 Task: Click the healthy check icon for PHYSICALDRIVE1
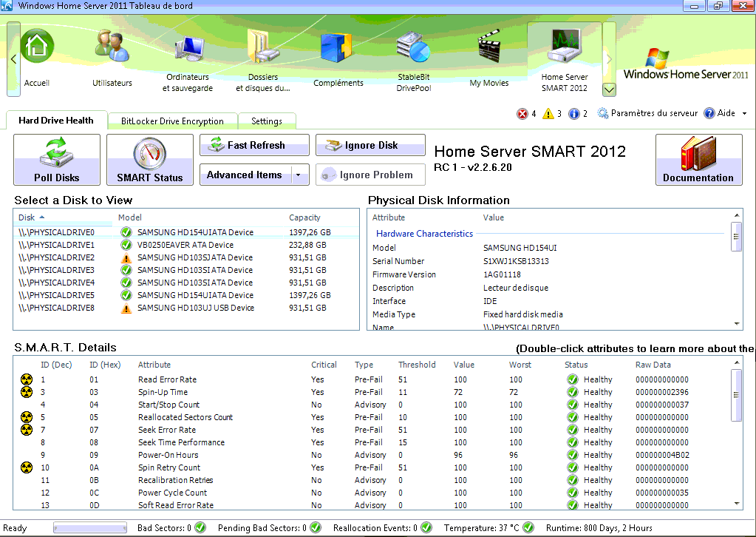click(x=126, y=245)
